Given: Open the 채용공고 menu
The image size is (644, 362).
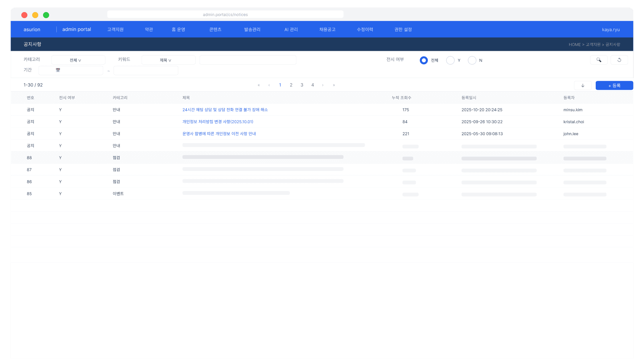Looking at the screenshot, I should coord(327,29).
